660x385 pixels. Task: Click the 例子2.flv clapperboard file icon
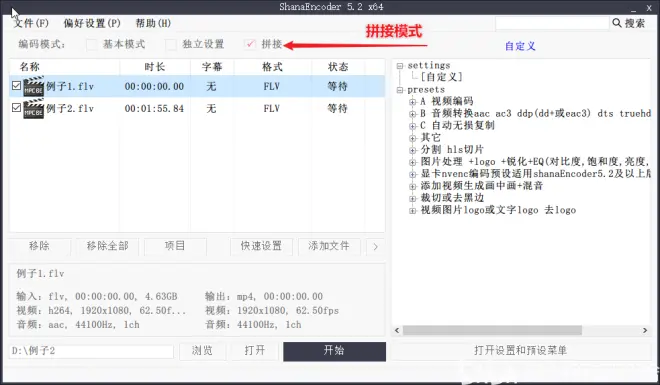(34, 109)
